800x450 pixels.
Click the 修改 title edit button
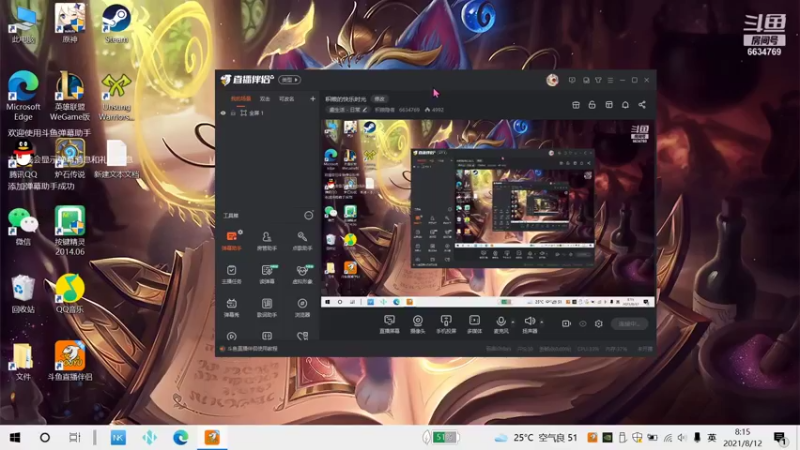pyautogui.click(x=379, y=99)
